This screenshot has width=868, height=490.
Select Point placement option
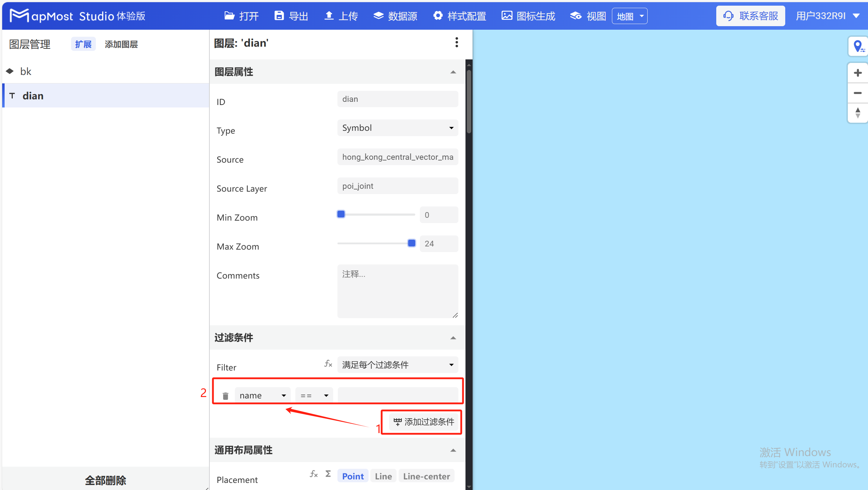pyautogui.click(x=352, y=476)
